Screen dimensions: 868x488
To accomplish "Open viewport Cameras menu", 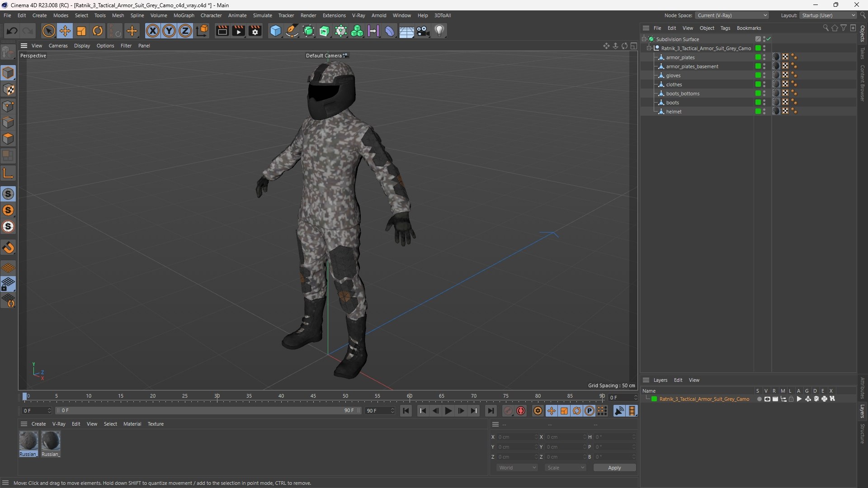I will tap(58, 46).
